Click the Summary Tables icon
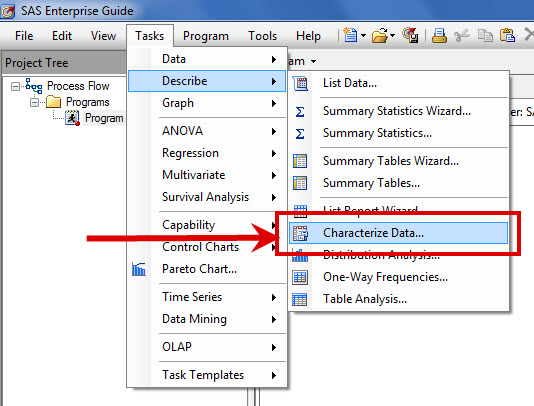Viewport: 534px width, 406px height. pyautogui.click(x=300, y=183)
